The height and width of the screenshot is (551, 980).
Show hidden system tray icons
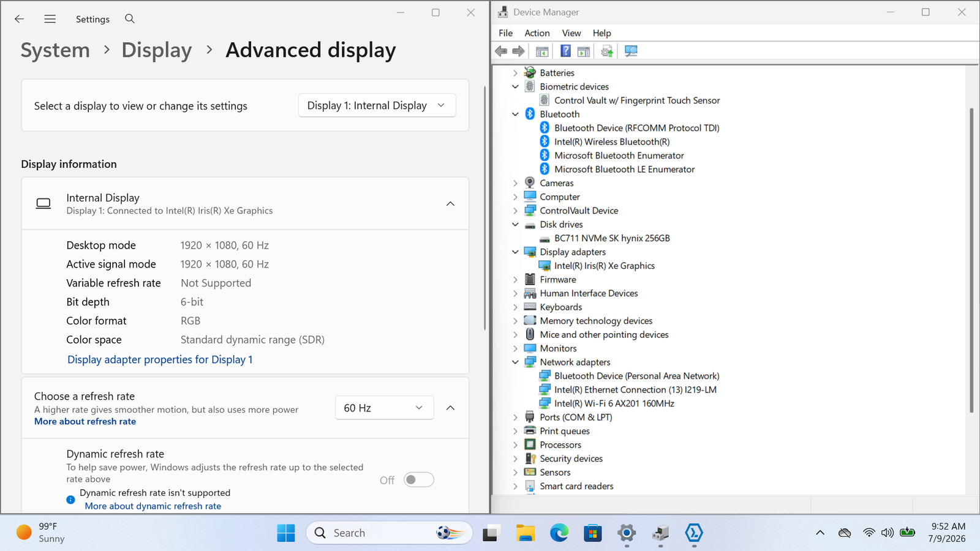820,533
